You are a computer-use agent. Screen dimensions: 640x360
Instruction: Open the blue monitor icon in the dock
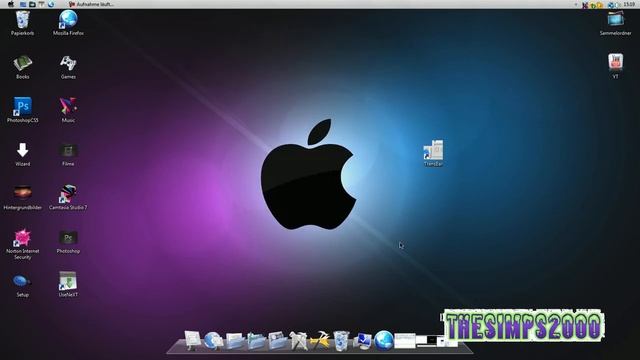tap(362, 341)
